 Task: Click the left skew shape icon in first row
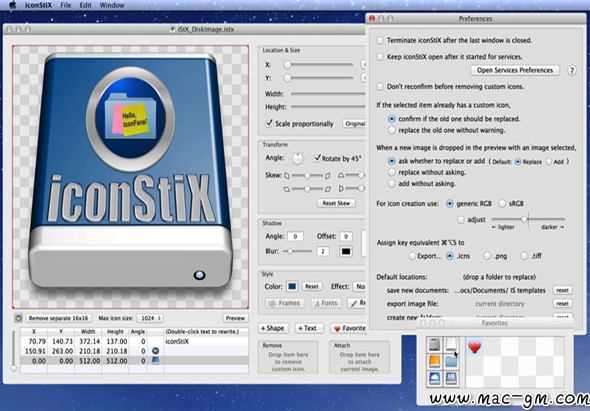[287, 175]
